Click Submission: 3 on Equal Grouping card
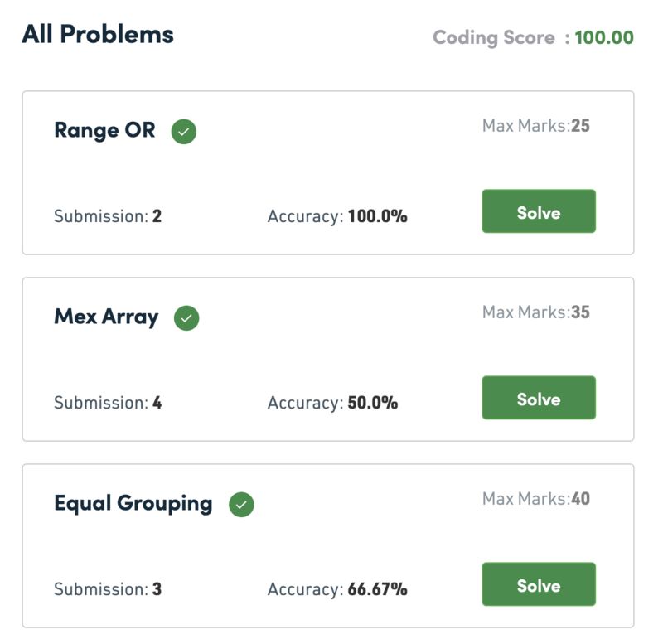Image resolution: width=663 pixels, height=644 pixels. click(x=108, y=589)
